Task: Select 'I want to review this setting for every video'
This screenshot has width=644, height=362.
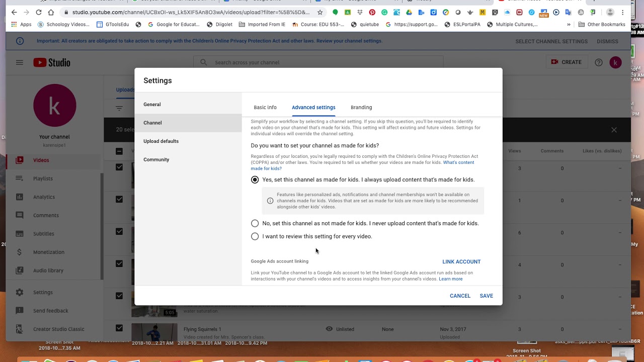Action: tap(255, 236)
